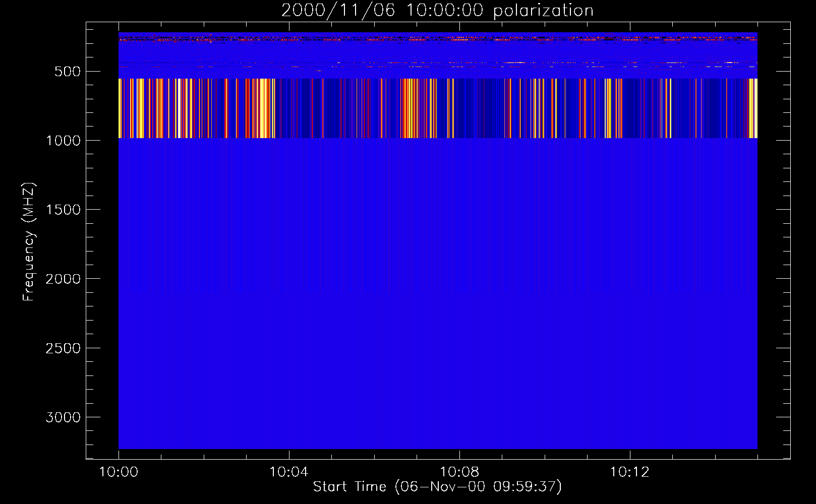Click the '10:00' time tick label
Viewport: 816px width, 504px height.
pyautogui.click(x=119, y=472)
